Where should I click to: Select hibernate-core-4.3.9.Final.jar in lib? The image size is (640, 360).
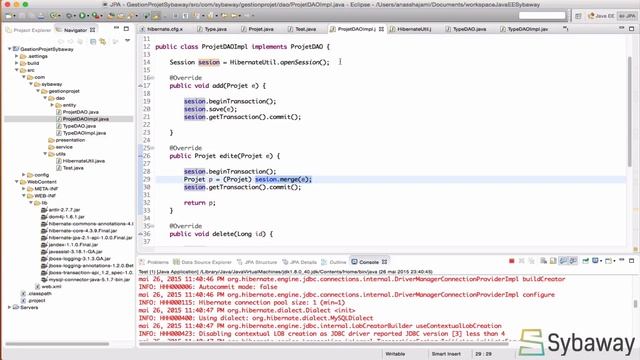coord(79,231)
